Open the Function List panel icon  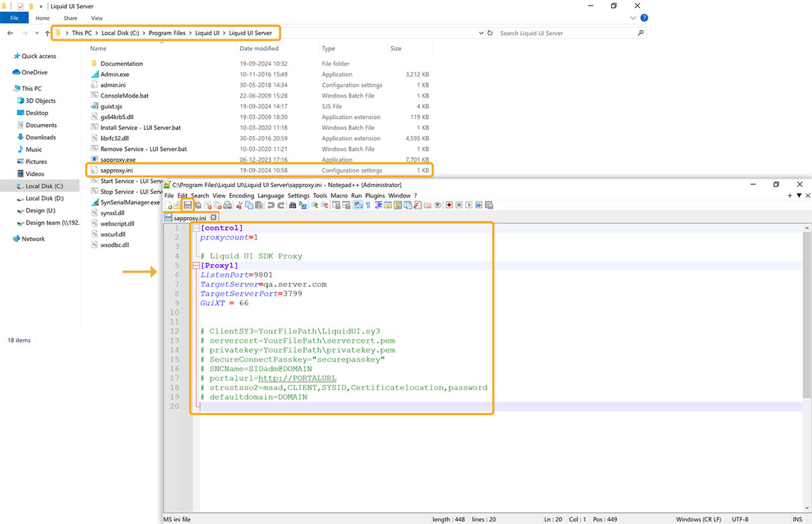418,205
